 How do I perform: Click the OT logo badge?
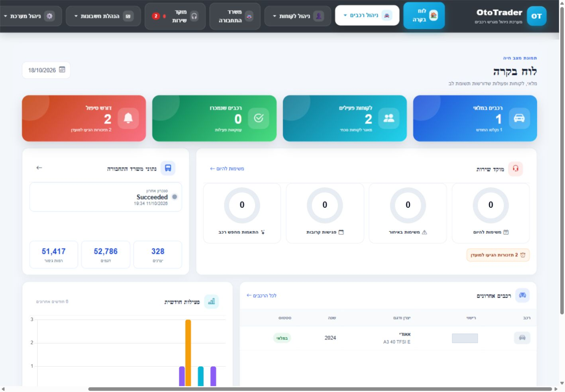[x=536, y=16]
